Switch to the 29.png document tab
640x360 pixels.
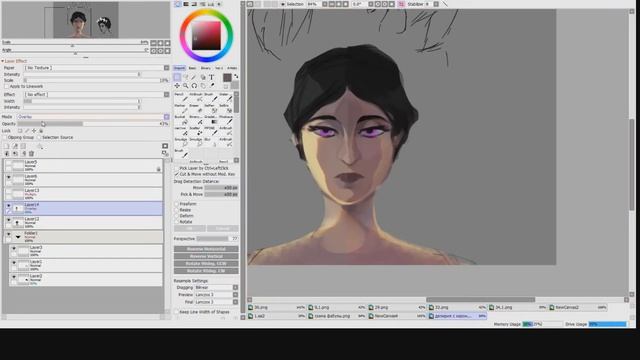[397, 307]
